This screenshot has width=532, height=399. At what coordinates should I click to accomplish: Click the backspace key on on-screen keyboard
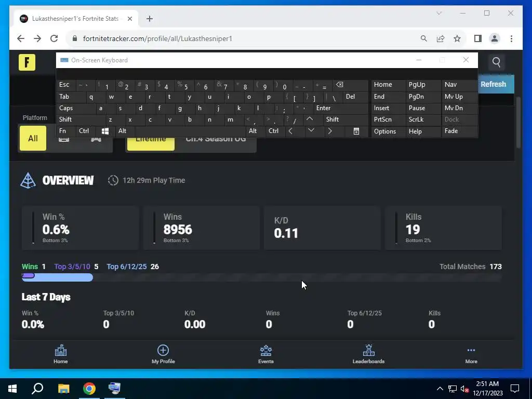tap(350, 85)
